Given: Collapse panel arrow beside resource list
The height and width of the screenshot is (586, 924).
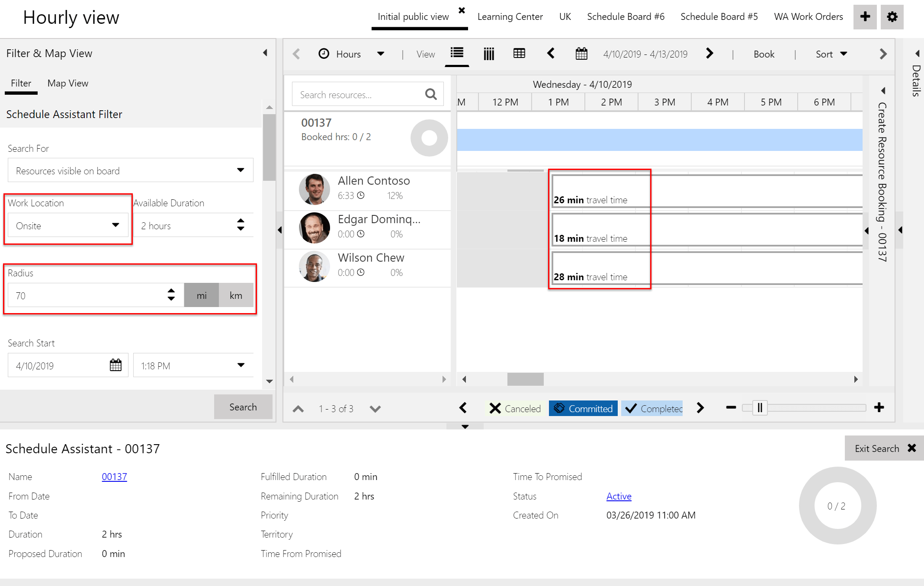Looking at the screenshot, I should tap(279, 230).
